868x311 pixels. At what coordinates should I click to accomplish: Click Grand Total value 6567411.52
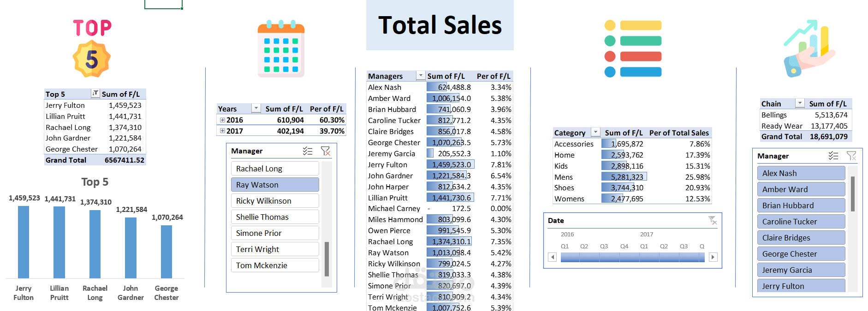pos(125,160)
